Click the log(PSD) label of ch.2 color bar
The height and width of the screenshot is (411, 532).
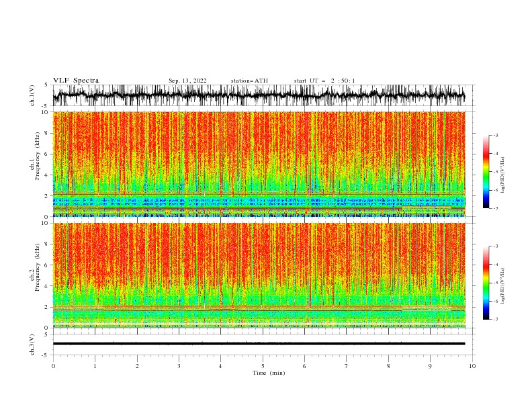(502, 286)
